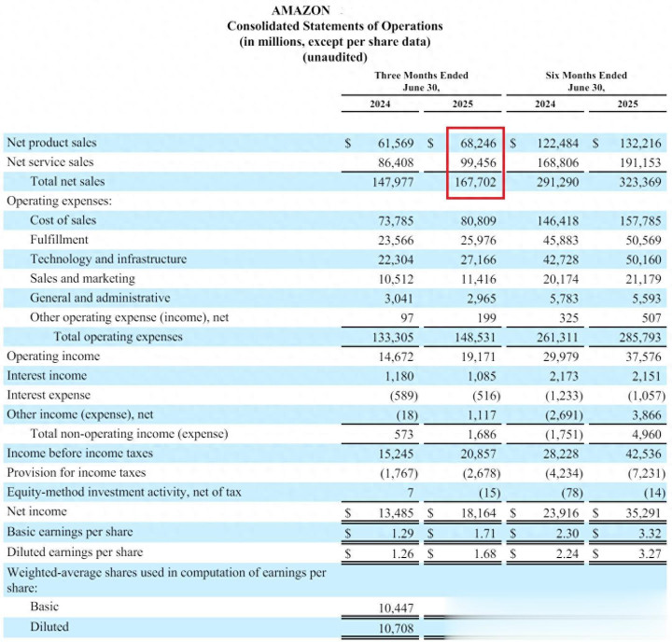Click the 'Net service sales' row label
The width and height of the screenshot is (672, 642).
pos(50,162)
